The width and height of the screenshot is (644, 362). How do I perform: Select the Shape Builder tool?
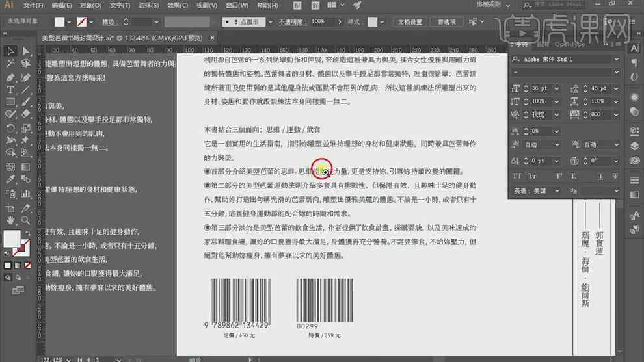point(10,153)
